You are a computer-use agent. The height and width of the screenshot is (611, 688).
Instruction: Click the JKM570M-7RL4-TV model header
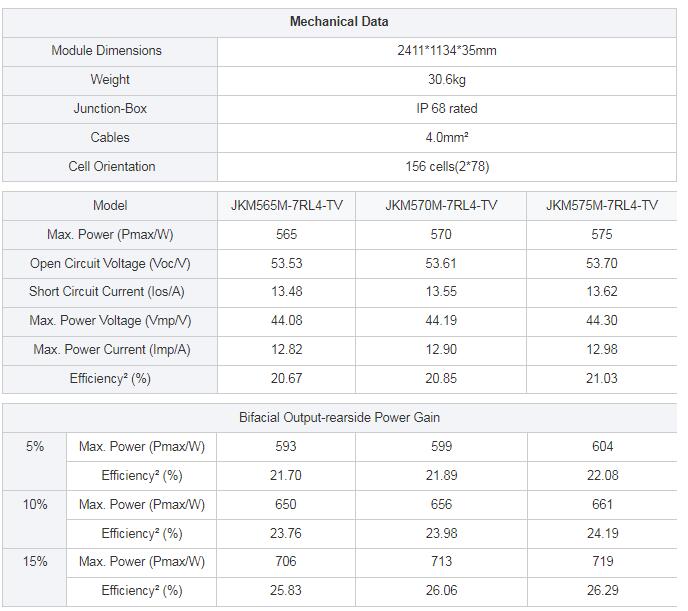tap(441, 205)
